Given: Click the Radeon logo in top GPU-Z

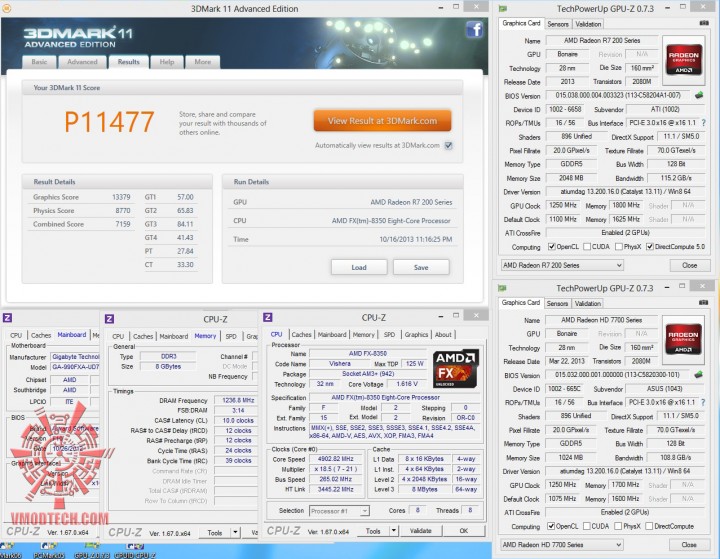Looking at the screenshot, I should point(684,59).
